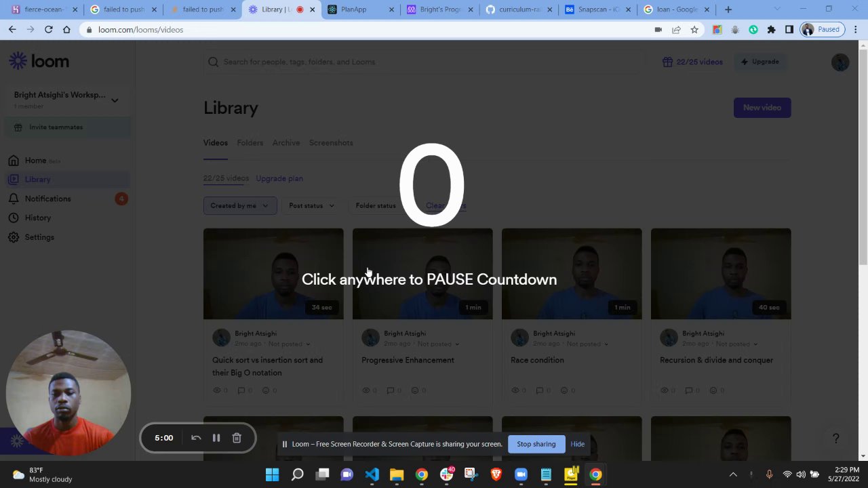Click Invite teammates
The height and width of the screenshot is (488, 868).
(67, 127)
